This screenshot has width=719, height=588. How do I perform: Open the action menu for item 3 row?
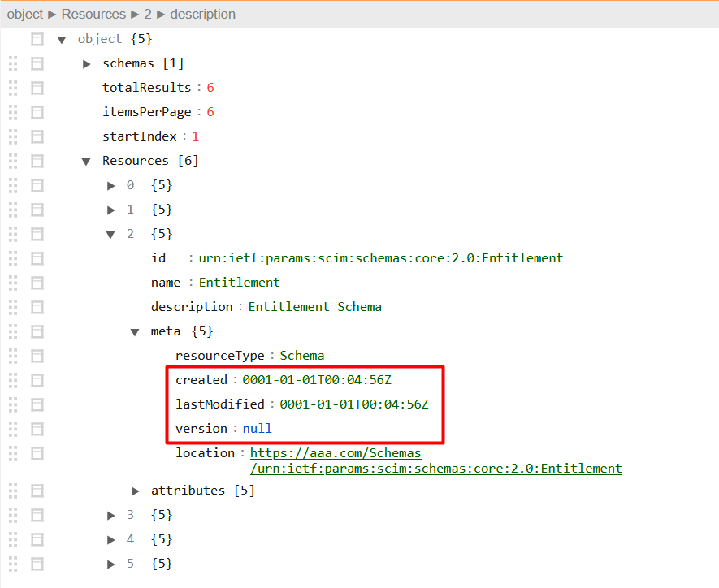click(37, 515)
